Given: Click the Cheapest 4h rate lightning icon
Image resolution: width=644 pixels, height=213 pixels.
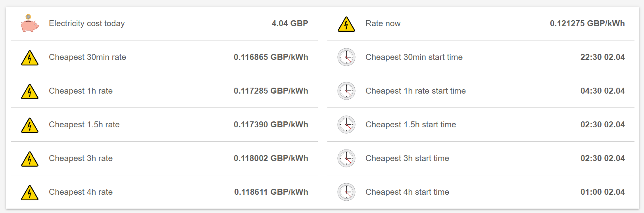Looking at the screenshot, I should [30, 193].
